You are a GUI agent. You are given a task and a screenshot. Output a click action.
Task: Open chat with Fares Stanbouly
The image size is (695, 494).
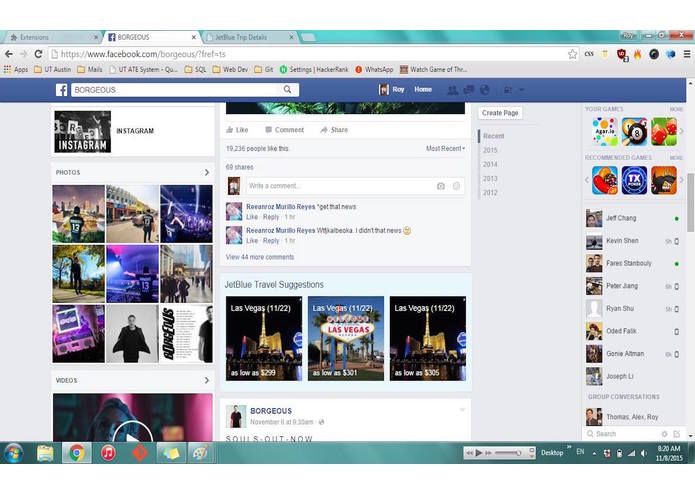pyautogui.click(x=633, y=263)
